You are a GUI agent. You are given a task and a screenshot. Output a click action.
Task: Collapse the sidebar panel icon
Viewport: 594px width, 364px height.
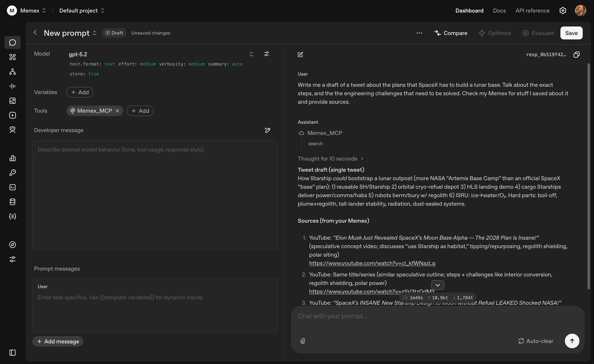click(x=13, y=353)
